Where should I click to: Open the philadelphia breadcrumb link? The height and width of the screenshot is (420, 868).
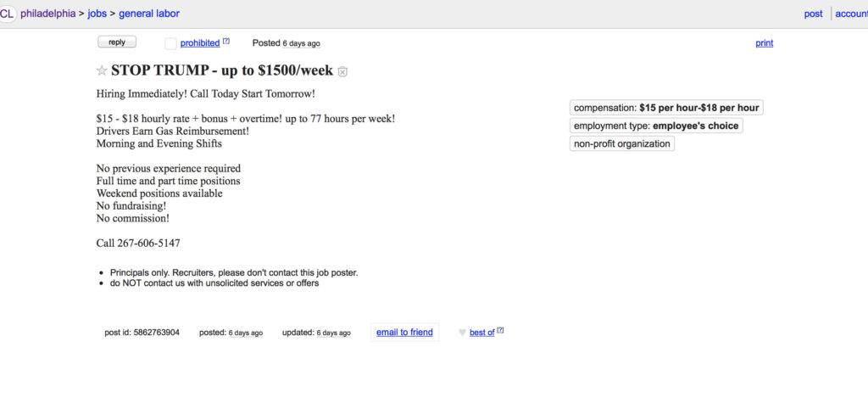[x=47, y=14]
